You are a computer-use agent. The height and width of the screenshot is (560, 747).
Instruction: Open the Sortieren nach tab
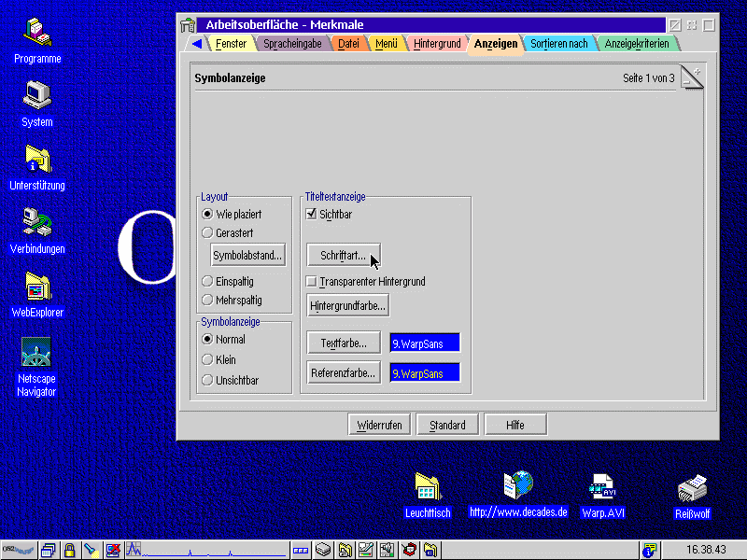(x=558, y=44)
